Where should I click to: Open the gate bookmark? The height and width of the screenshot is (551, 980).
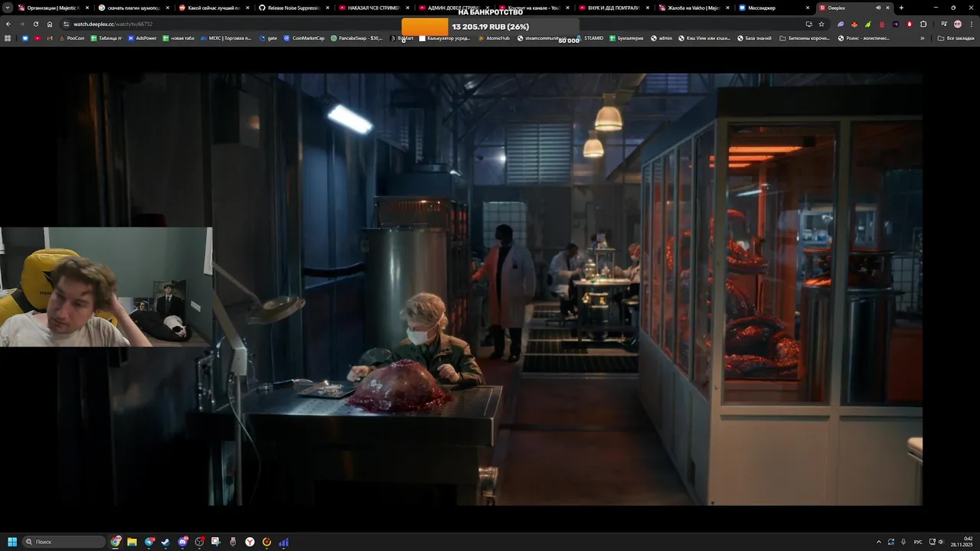tap(269, 37)
